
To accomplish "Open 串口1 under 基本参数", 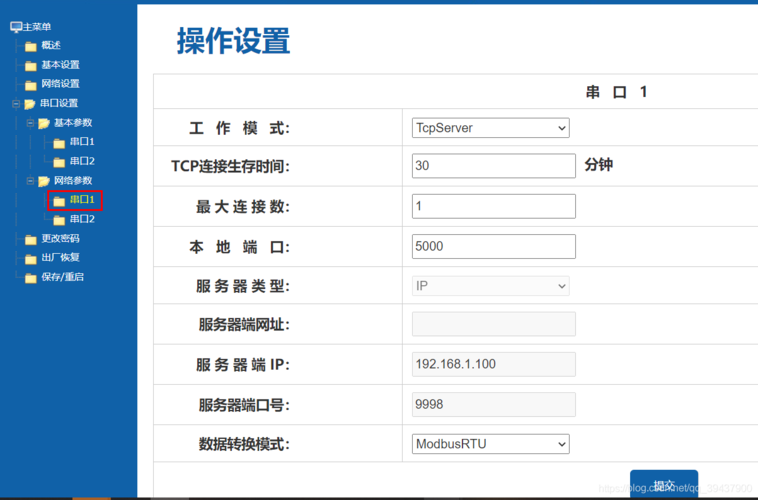I will tap(82, 142).
